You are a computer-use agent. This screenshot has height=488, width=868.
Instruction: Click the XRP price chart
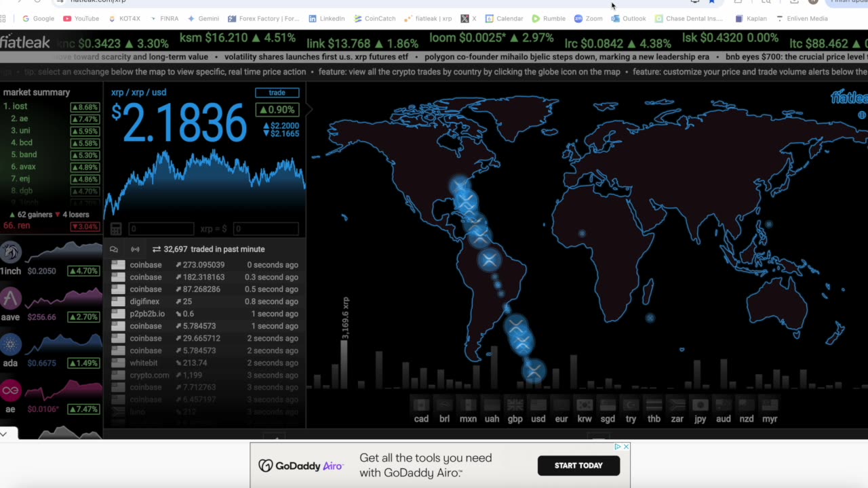point(204,183)
